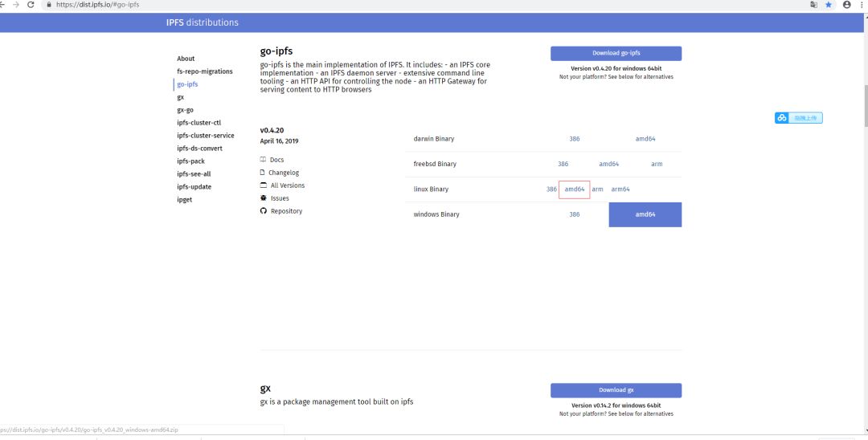
Task: Download freebsd Binary amd64
Action: click(609, 164)
